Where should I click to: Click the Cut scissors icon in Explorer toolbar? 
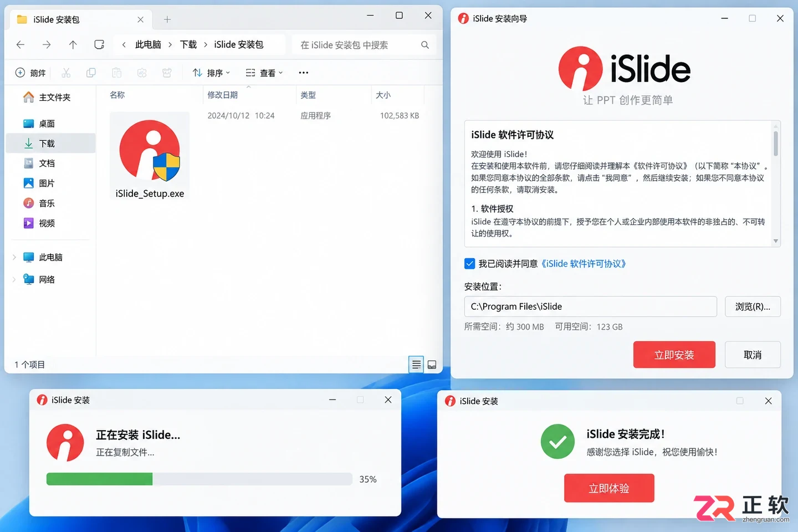[66, 73]
